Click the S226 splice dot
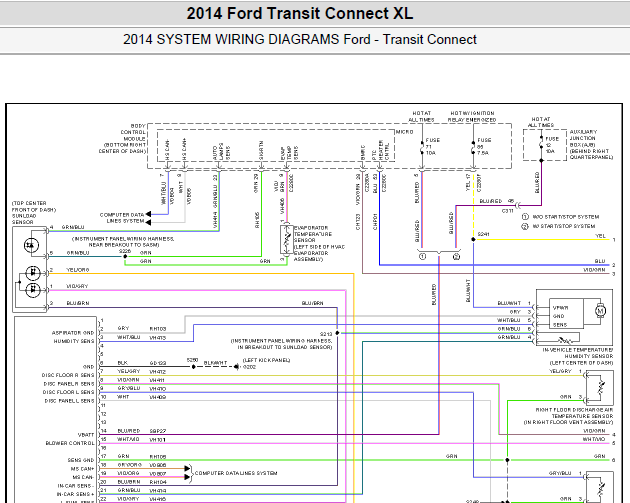The height and width of the screenshot is (503, 630). [x=125, y=256]
